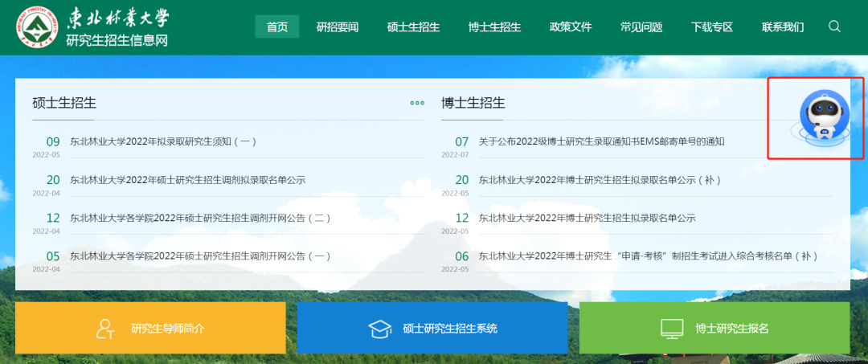Open 博士生招生 in top navigation
868x364 pixels.
click(494, 27)
